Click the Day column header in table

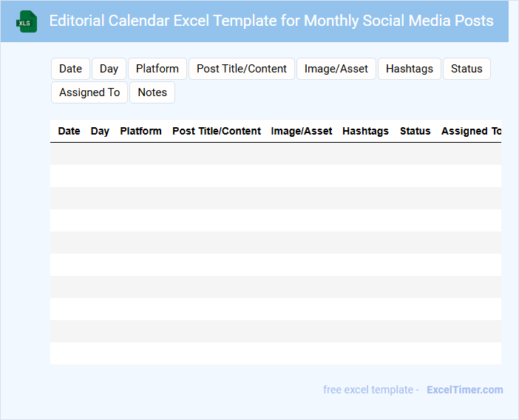(x=100, y=131)
